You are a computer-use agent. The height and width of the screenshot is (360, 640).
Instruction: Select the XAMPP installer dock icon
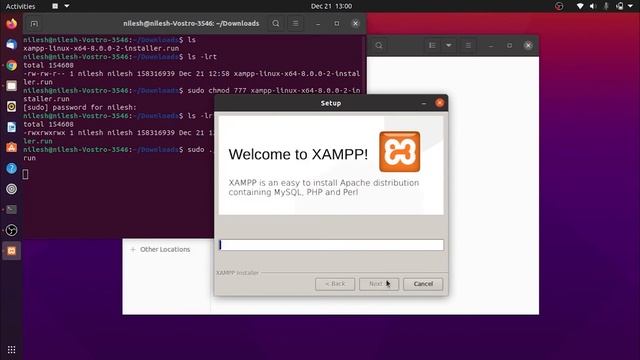pos(11,251)
